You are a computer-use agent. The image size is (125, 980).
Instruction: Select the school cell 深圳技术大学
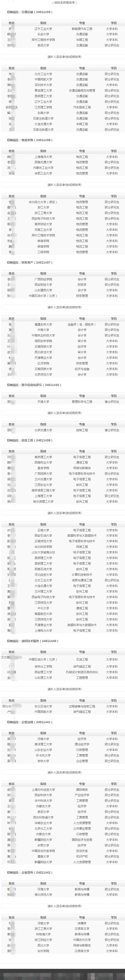click(43, 85)
